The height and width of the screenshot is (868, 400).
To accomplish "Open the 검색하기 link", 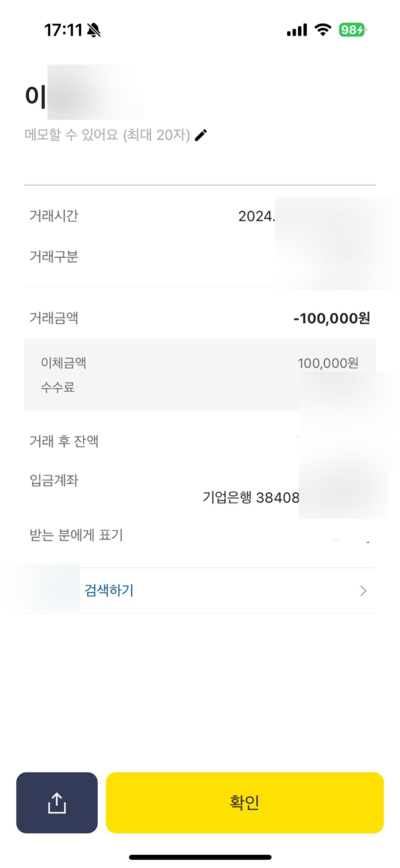I will (109, 590).
